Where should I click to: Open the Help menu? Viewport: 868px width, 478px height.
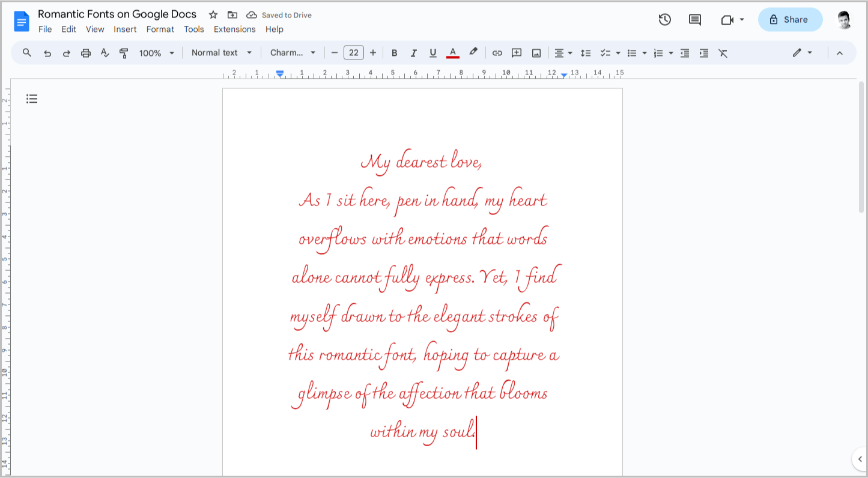[275, 29]
